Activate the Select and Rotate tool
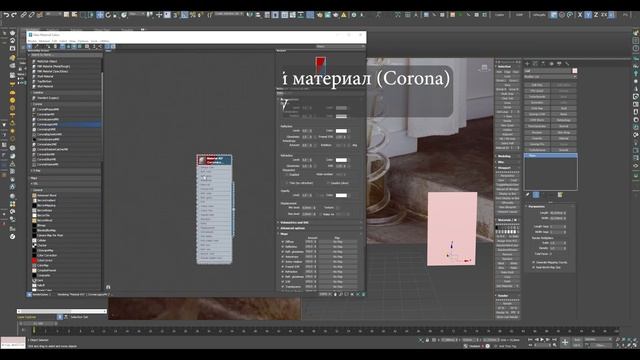Image resolution: width=640 pixels, height=360 pixels. tap(108, 15)
